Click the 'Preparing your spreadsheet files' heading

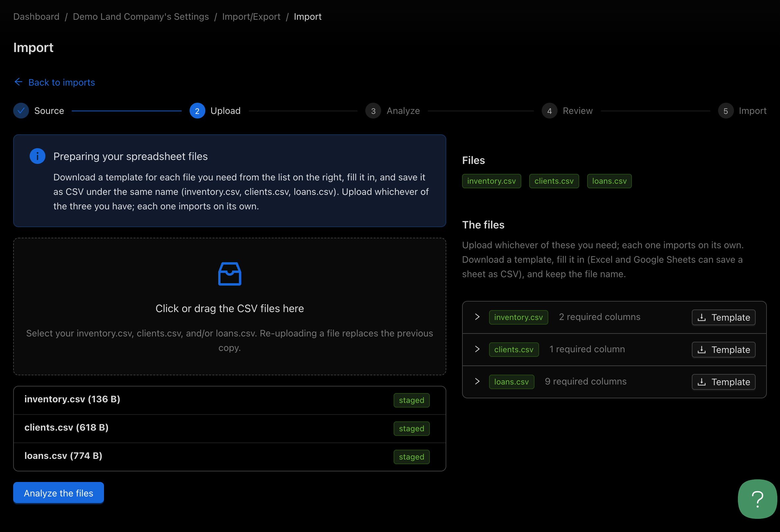point(131,156)
